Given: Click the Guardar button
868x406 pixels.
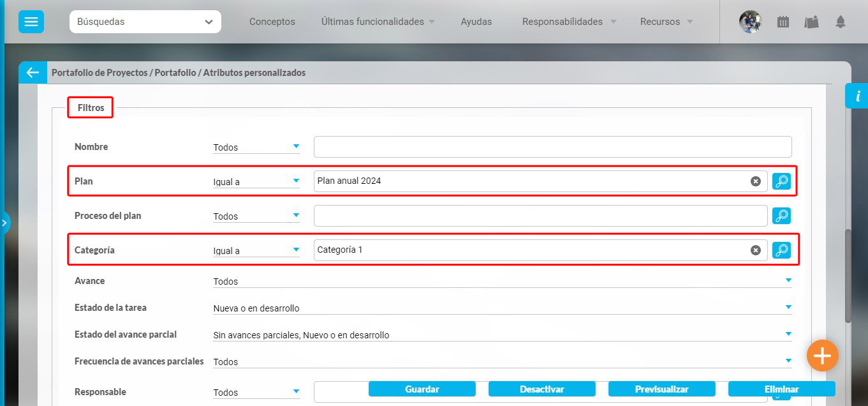Looking at the screenshot, I should coord(422,389).
